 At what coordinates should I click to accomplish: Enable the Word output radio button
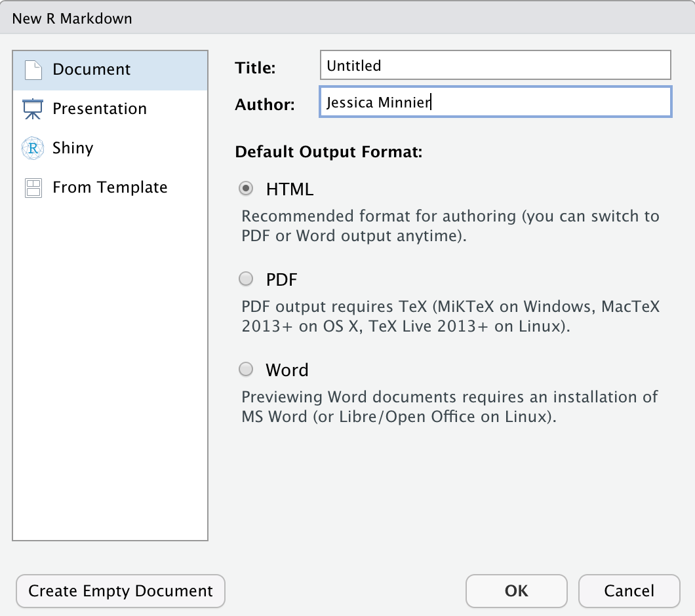click(246, 370)
